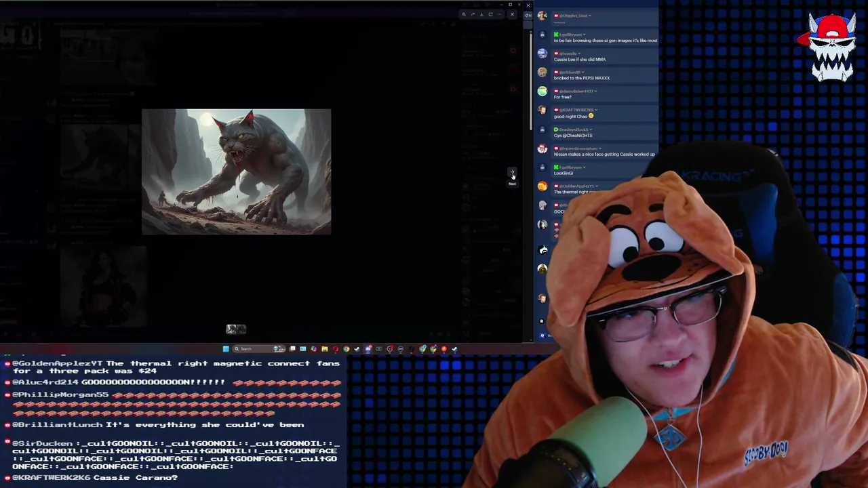
Task: Click overlay message 'It's everything she could've been'
Action: click(205, 425)
